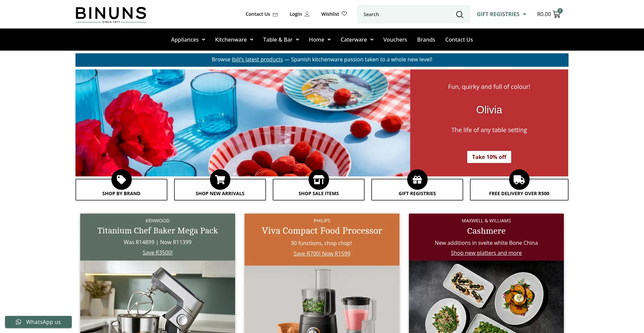Image resolution: width=644 pixels, height=333 pixels.
Task: Open the shopping cart icon
Action: coord(556,14)
